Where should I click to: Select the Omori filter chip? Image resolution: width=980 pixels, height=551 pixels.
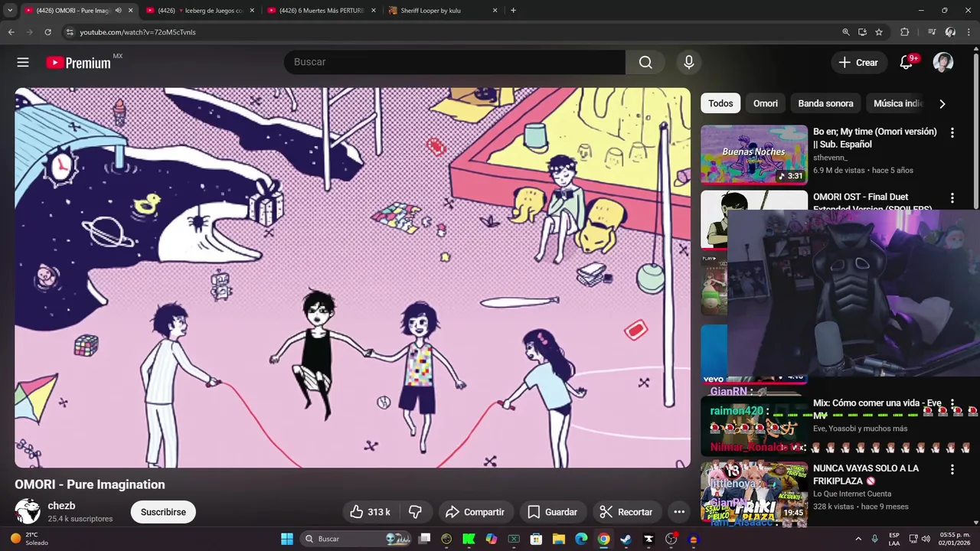tap(766, 103)
